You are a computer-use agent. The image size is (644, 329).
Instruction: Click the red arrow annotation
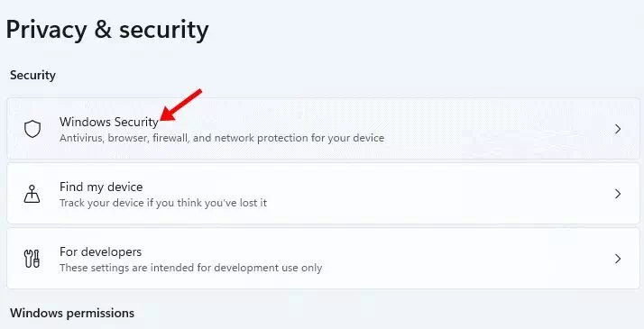coord(180,105)
